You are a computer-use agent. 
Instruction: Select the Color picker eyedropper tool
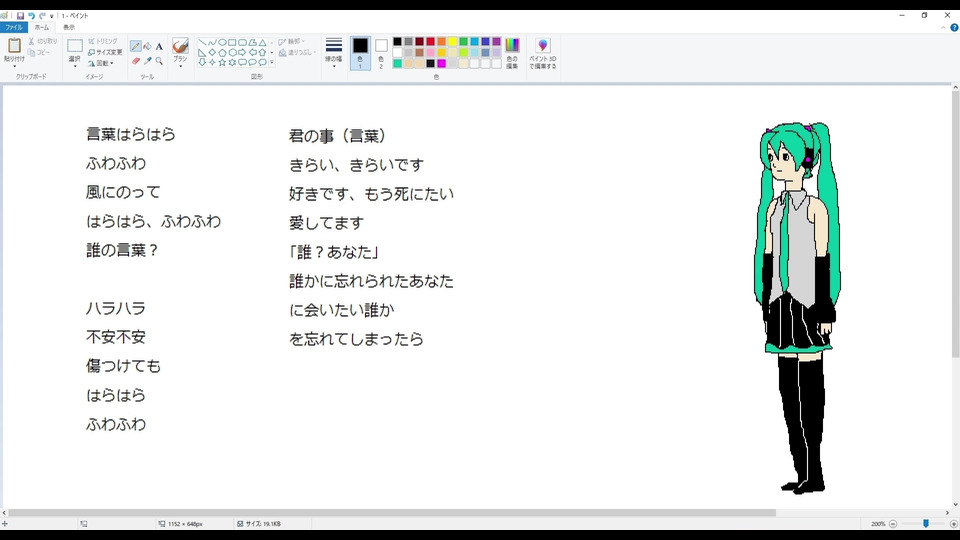click(148, 61)
